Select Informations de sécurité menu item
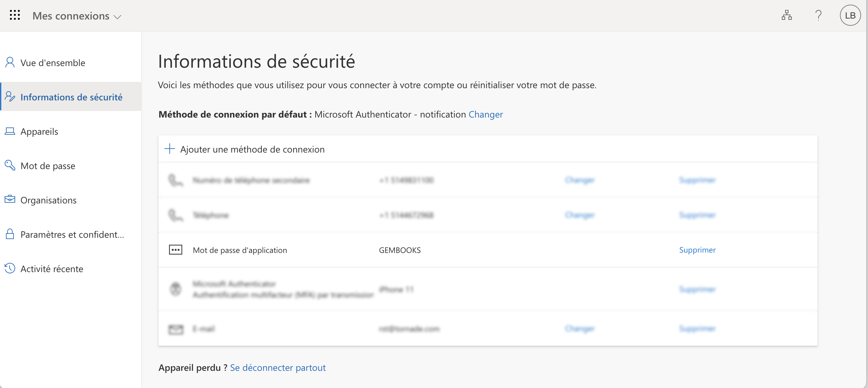 coord(71,97)
